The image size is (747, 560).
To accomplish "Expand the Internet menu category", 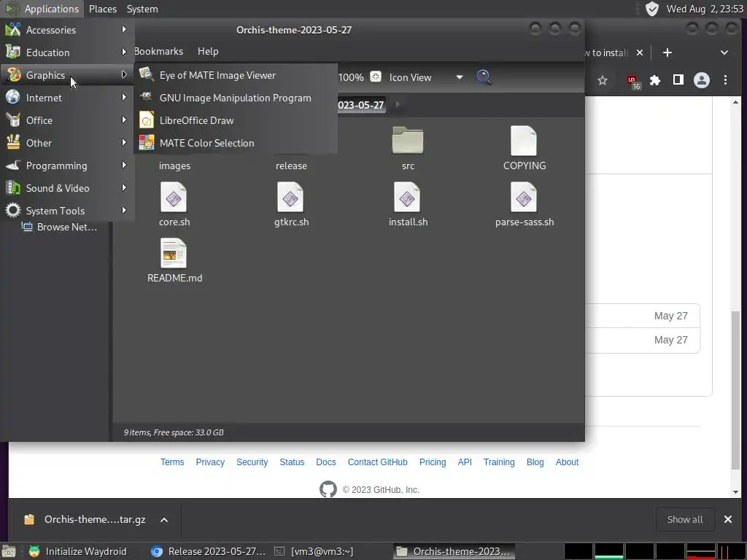I will (x=66, y=98).
